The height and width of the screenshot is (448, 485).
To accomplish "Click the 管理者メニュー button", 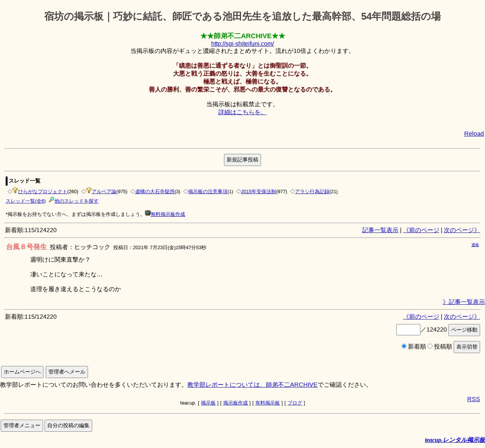I will (22, 426).
